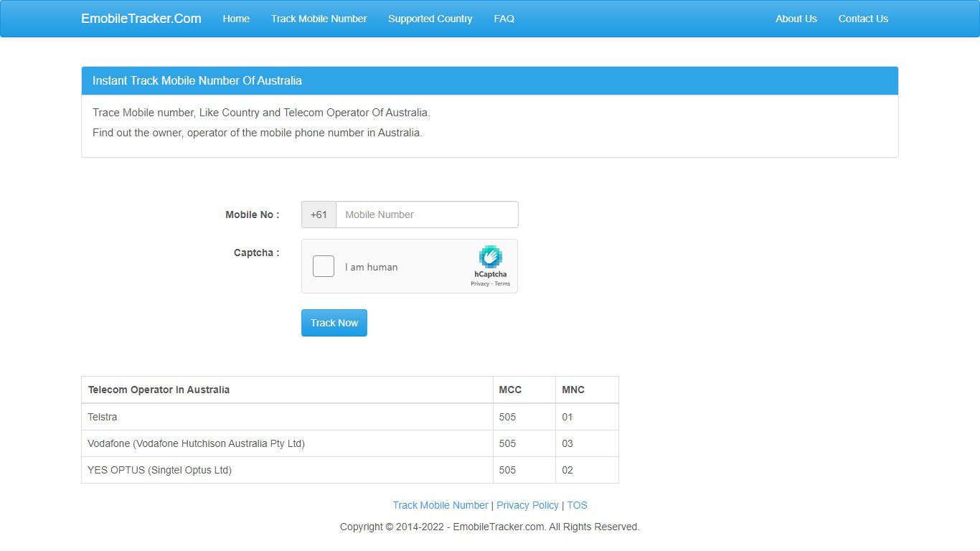Open the Home menu item
Screen dimensions: 980x551
[x=236, y=19]
